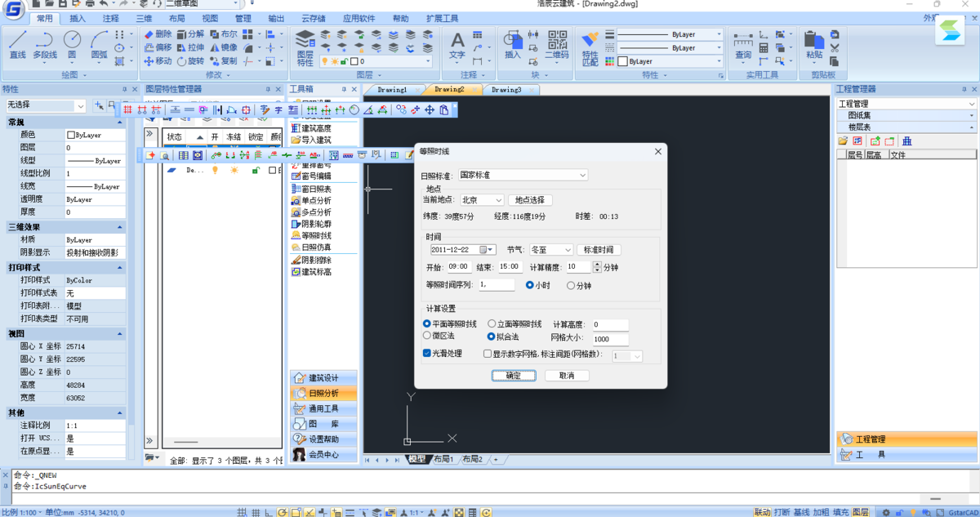Click the 取消 button
Screen dimensions: 980x517
(567, 376)
